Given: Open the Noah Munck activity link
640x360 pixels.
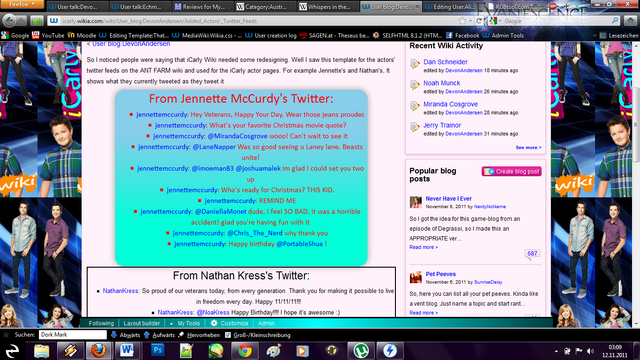Looking at the screenshot, I should pos(442,83).
